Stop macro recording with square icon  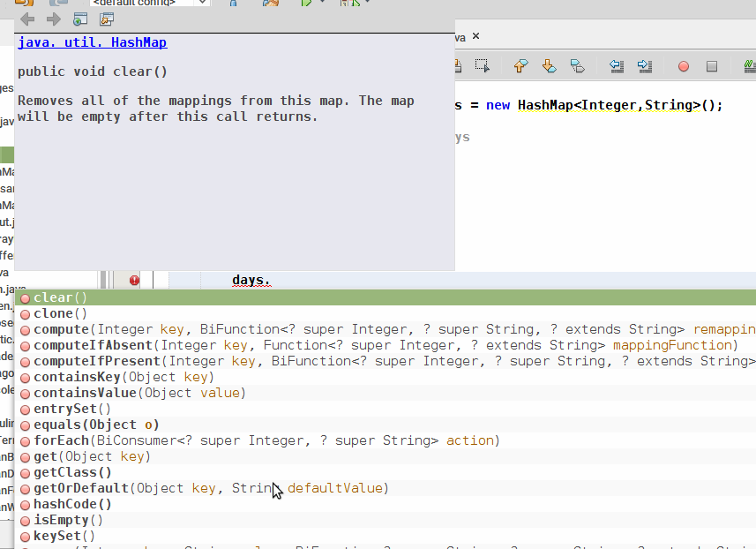[711, 65]
